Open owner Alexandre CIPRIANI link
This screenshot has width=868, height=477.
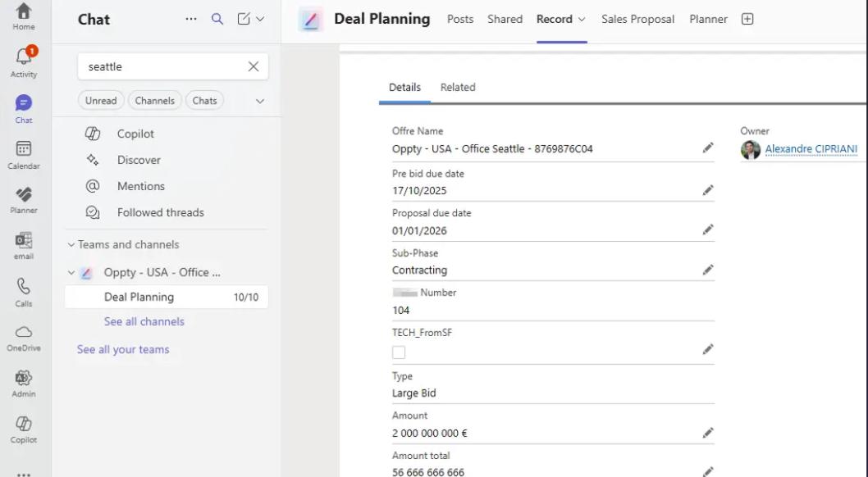pos(811,149)
